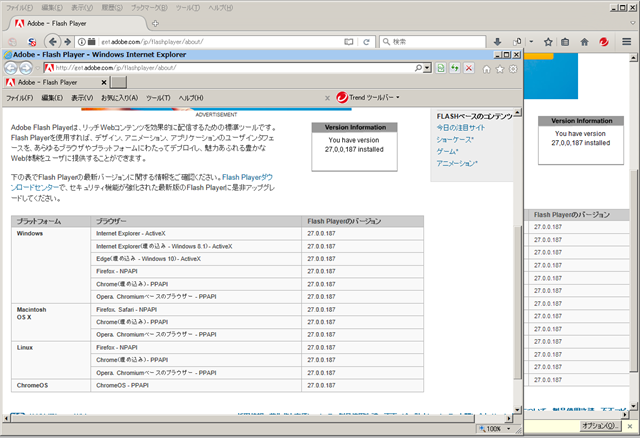
Task: Open IE ツール(T) menu
Action: coord(158,98)
